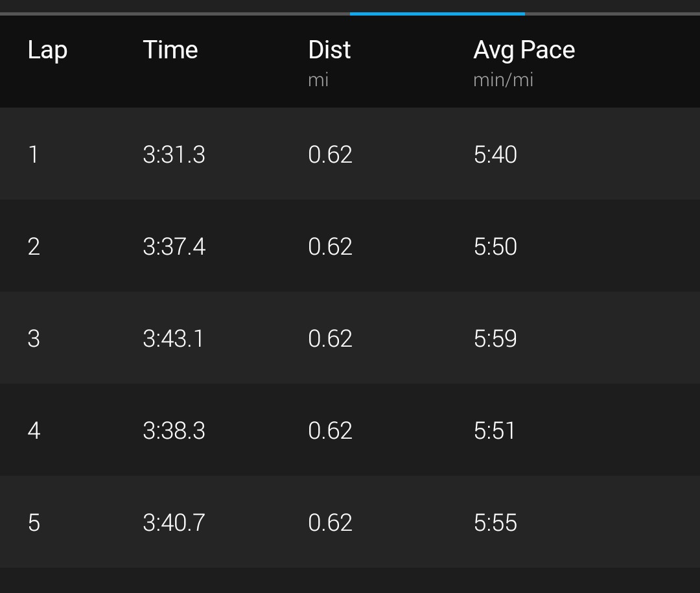This screenshot has height=593, width=700.
Task: Open lap 4 row
Action: [x=350, y=430]
